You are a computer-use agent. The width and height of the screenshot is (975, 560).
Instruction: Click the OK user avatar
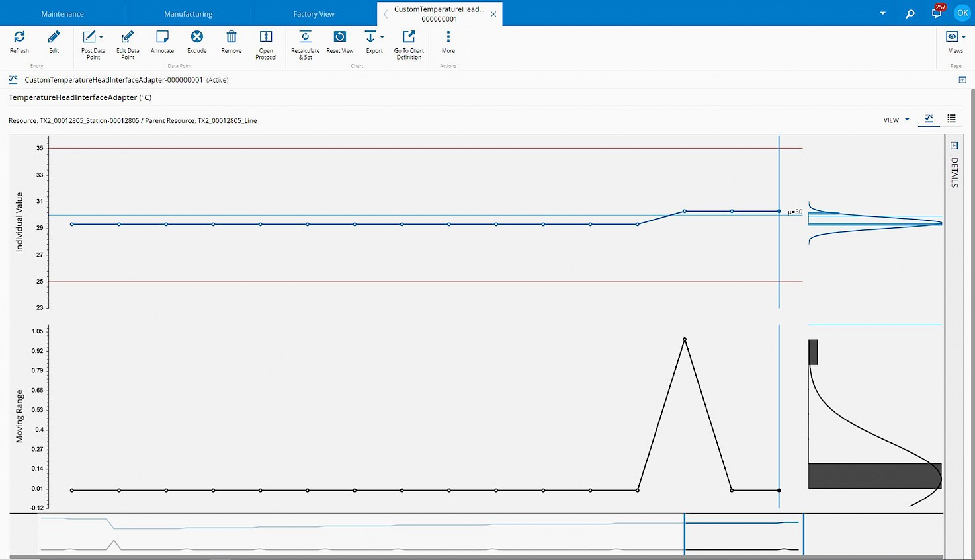coord(962,13)
